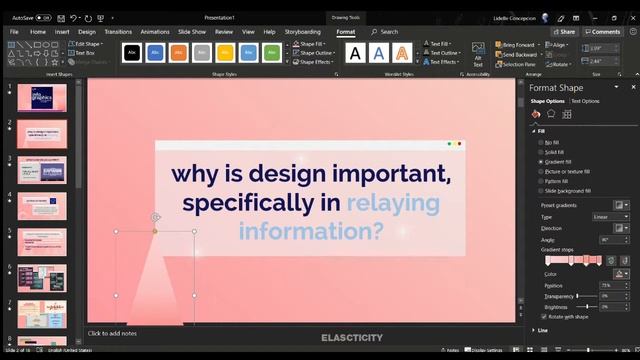Select the Pattern fill radio option
640x360 pixels.
(541, 181)
